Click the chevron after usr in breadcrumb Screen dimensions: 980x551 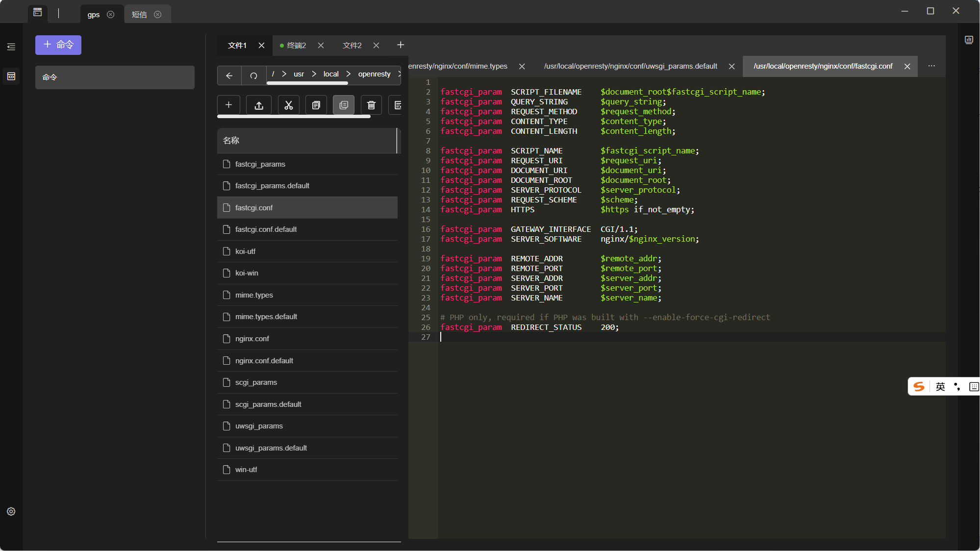(x=314, y=74)
